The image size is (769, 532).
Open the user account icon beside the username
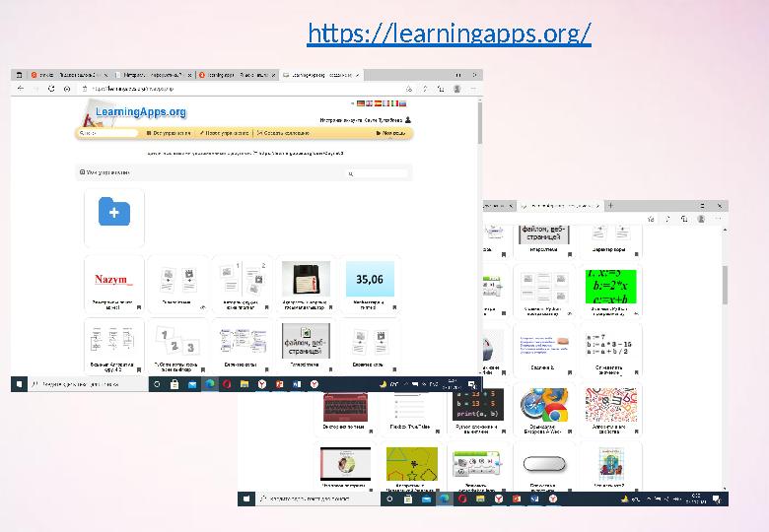click(x=408, y=119)
